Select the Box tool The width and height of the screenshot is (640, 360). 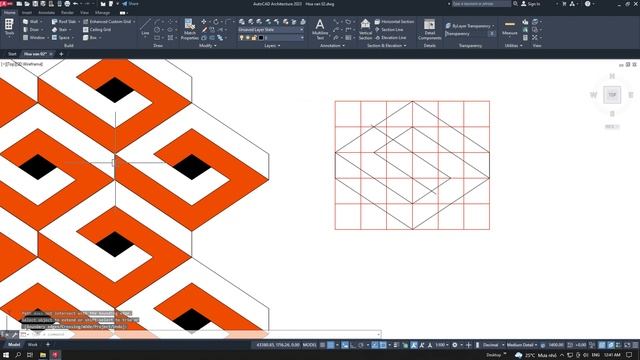tap(91, 38)
